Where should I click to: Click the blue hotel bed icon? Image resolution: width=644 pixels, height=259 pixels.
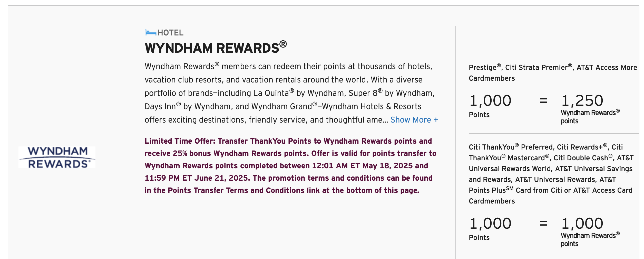coord(151,33)
